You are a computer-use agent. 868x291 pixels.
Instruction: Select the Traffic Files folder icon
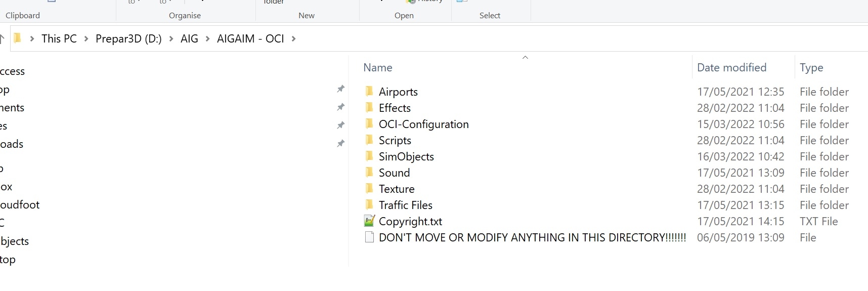369,205
